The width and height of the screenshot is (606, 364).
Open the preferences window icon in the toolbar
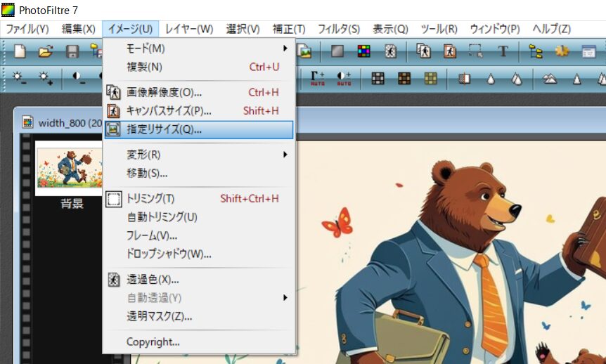point(588,51)
